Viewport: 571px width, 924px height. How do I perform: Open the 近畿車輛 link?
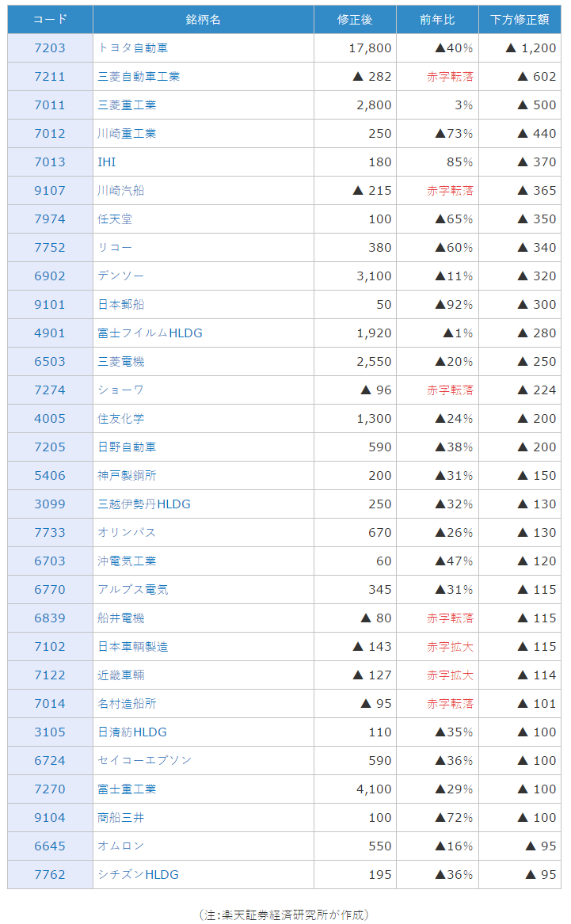pos(121,675)
